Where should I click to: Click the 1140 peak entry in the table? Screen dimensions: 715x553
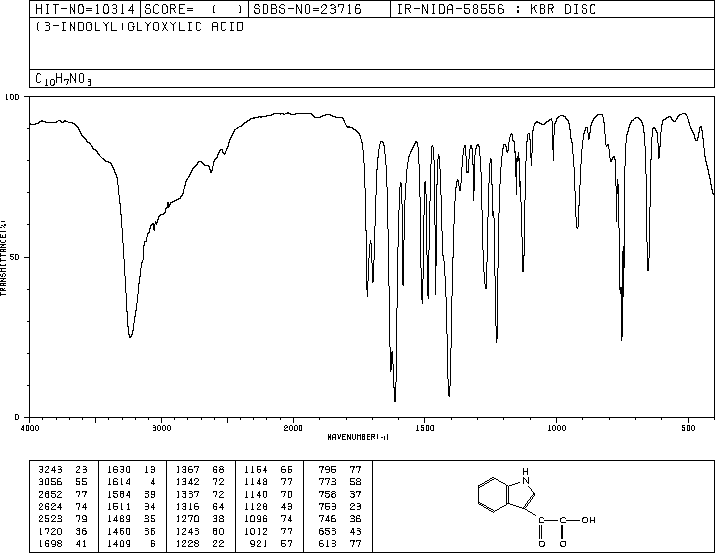pos(256,494)
